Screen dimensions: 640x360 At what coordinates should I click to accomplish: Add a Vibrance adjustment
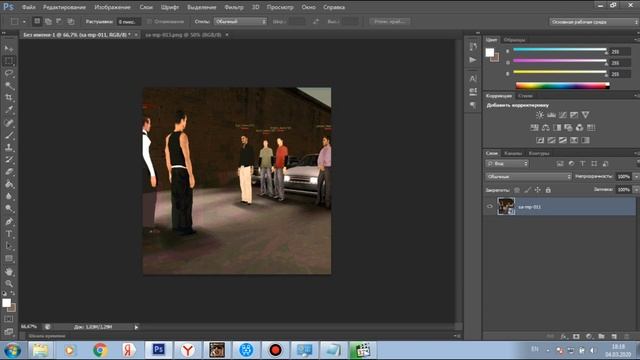(585, 115)
